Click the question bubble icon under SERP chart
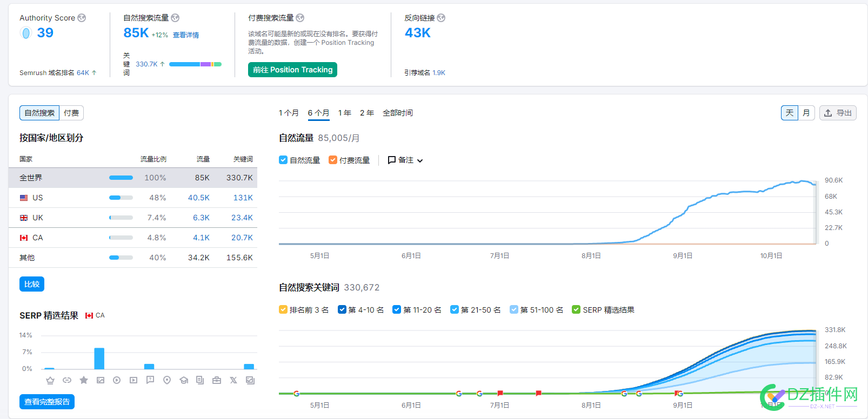868x419 pixels. click(150, 380)
